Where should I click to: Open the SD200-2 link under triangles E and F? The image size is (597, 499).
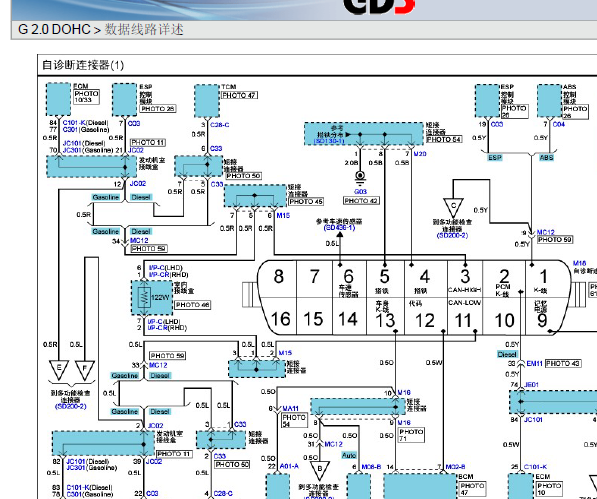click(71, 406)
